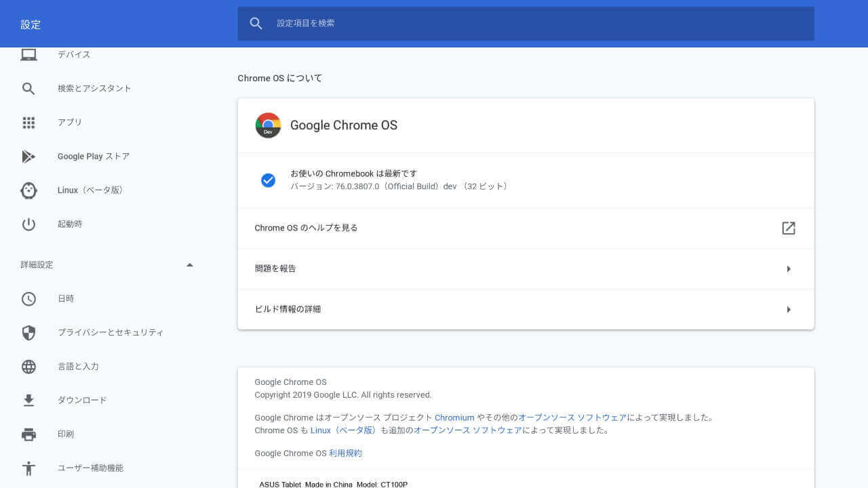Viewport: 868px width, 488px height.
Task: Open Chrome OS help external link icon
Action: pos(788,228)
